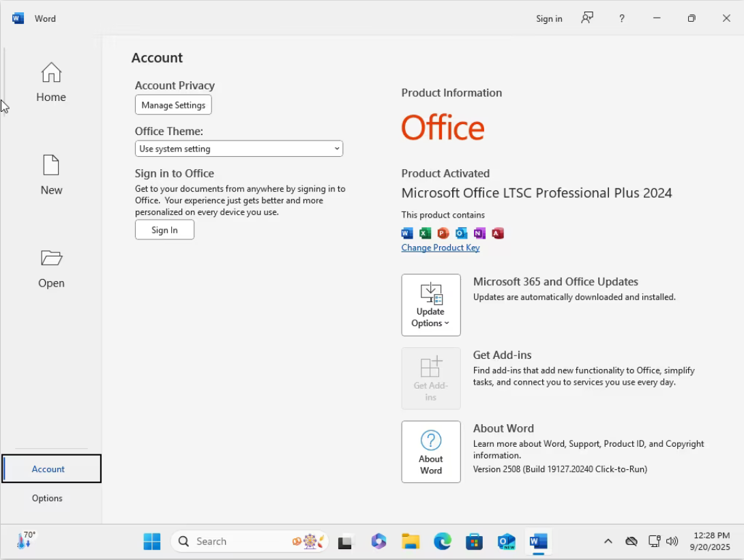Open Task View from the taskbar
This screenshot has width=744, height=560.
point(345,542)
